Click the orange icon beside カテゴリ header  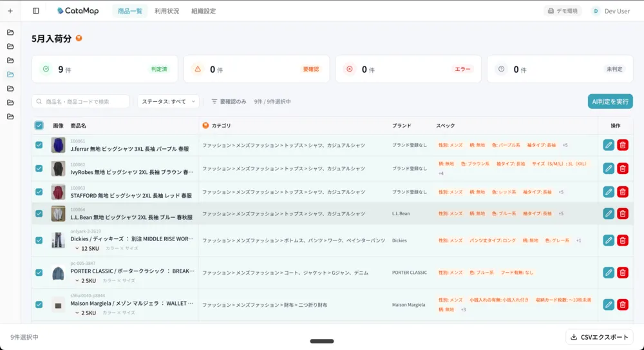pyautogui.click(x=205, y=126)
